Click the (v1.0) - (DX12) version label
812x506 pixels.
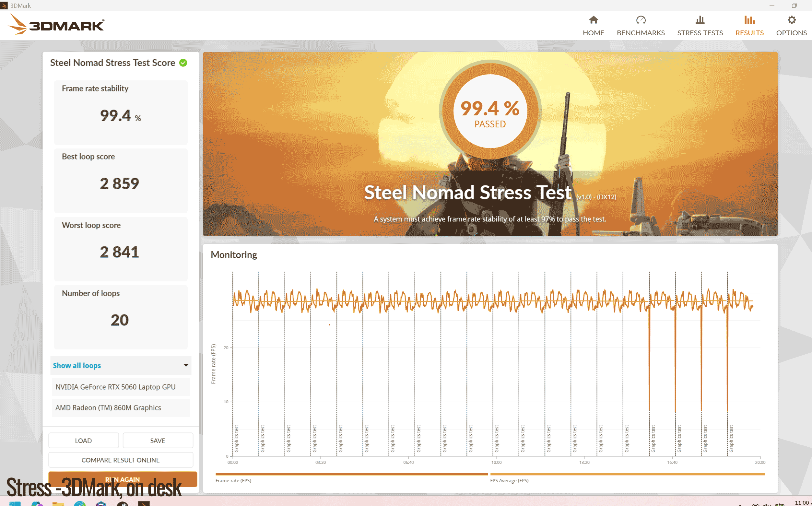coord(596,197)
